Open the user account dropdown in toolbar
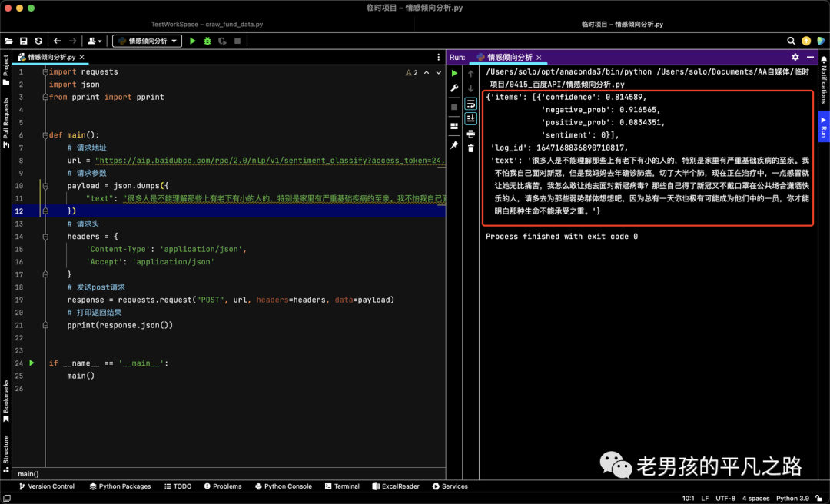Screen dimensions: 830x504 point(95,41)
